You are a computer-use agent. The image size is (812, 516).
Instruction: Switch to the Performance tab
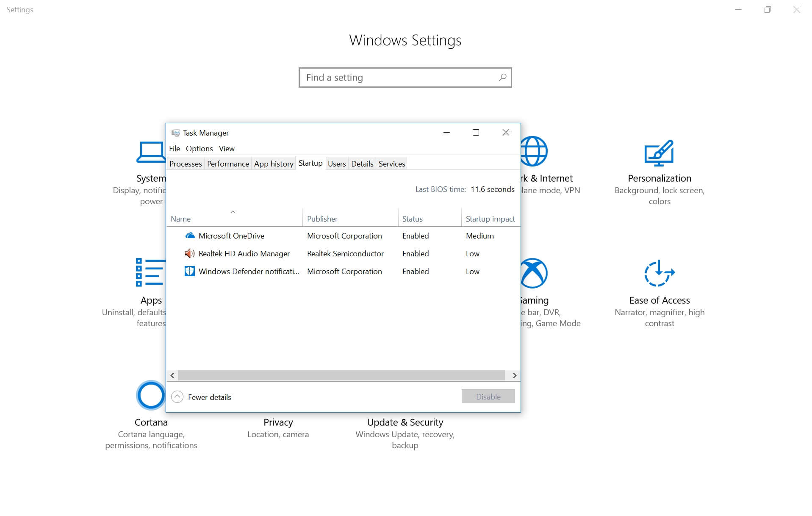[x=228, y=164]
